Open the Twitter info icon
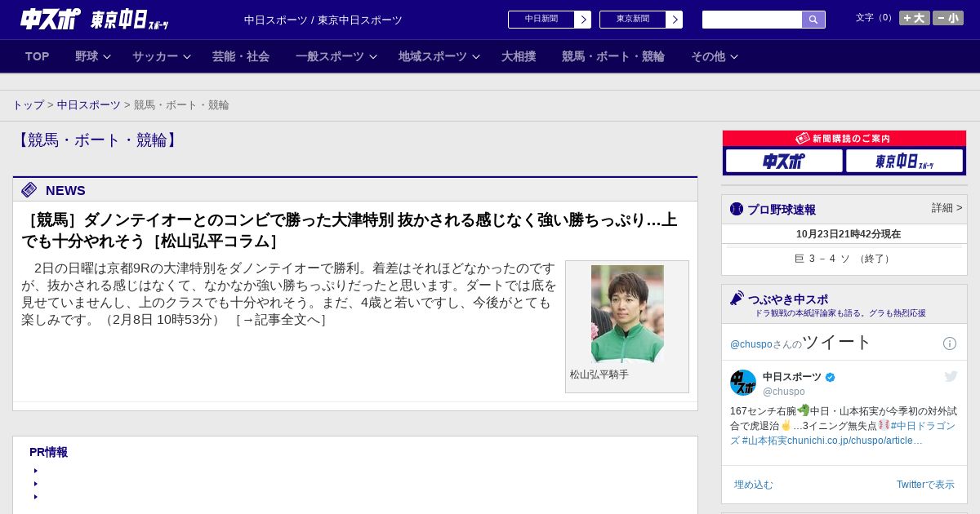This screenshot has height=514, width=980. pos(950,343)
